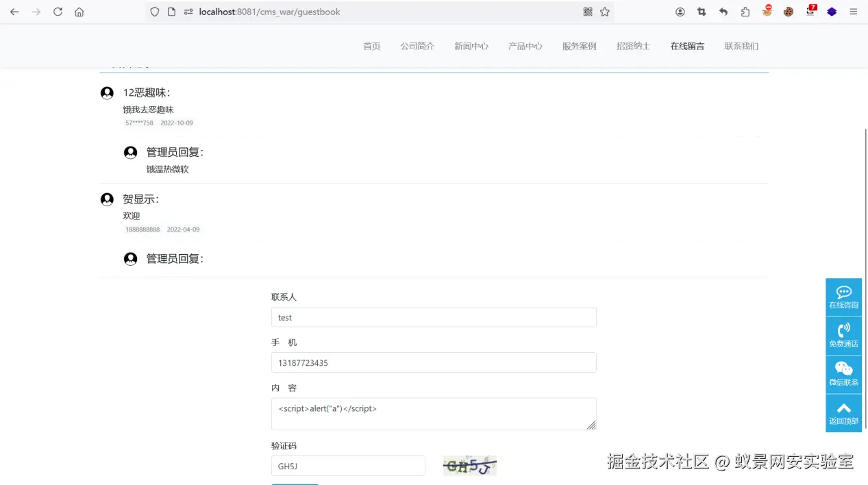Click the undo arrow toolbar icon
The image size is (868, 485).
723,12
